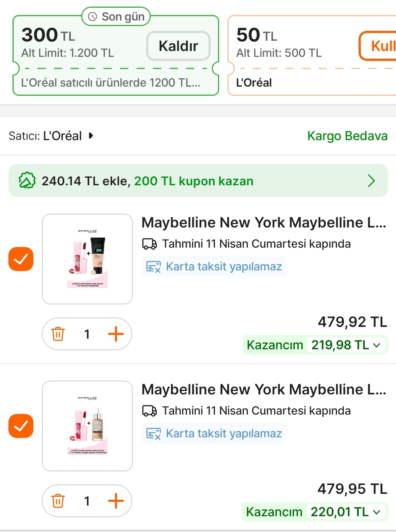The width and height of the screenshot is (396, 532).
Task: Tap delivery truck icon on second product
Action: pos(149,411)
